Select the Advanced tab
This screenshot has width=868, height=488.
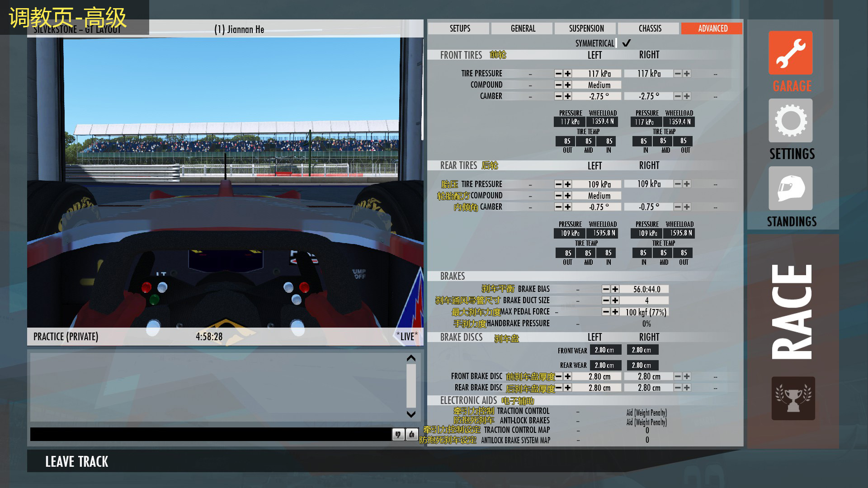(x=712, y=28)
